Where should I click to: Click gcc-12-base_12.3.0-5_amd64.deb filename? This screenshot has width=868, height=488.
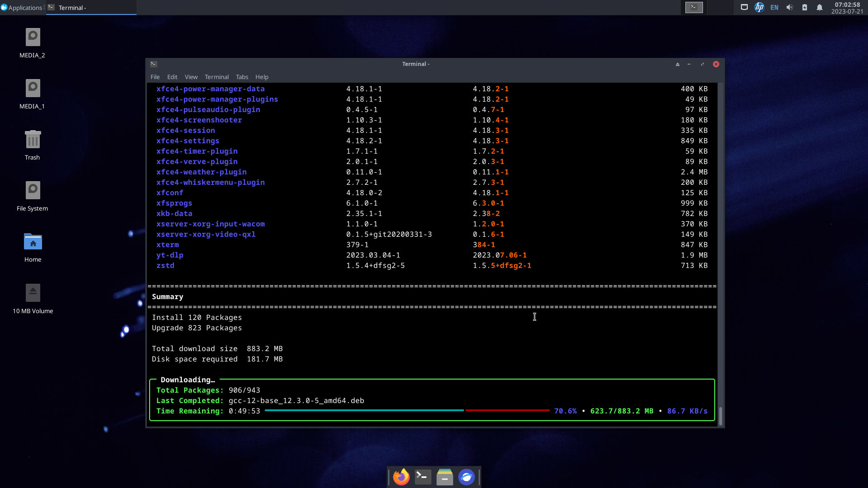297,401
